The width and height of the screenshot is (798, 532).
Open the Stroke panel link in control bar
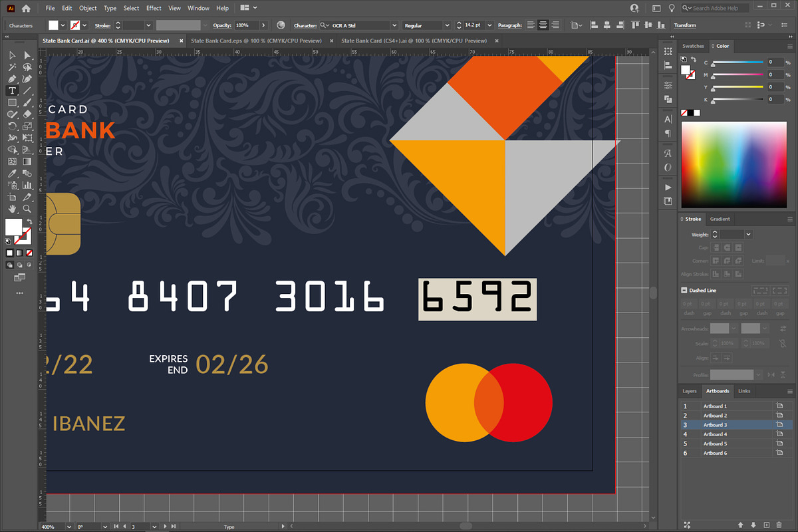[102, 25]
